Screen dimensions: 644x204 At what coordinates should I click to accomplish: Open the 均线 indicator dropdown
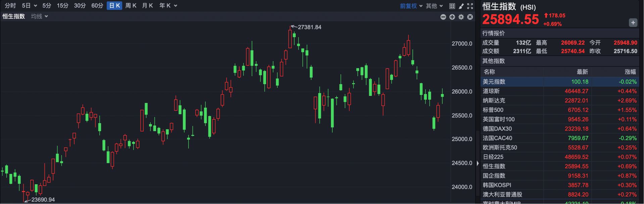click(x=39, y=16)
